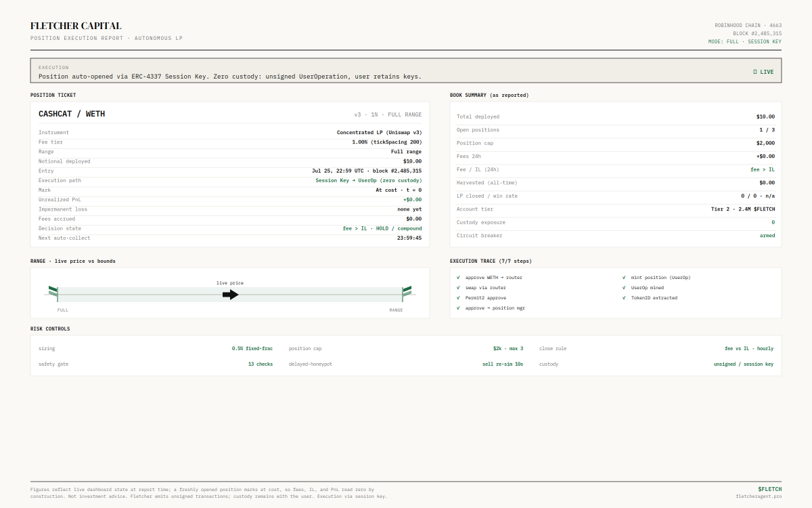Click the live price arrow marker
Screen dimensions: 812x508
point(231,295)
